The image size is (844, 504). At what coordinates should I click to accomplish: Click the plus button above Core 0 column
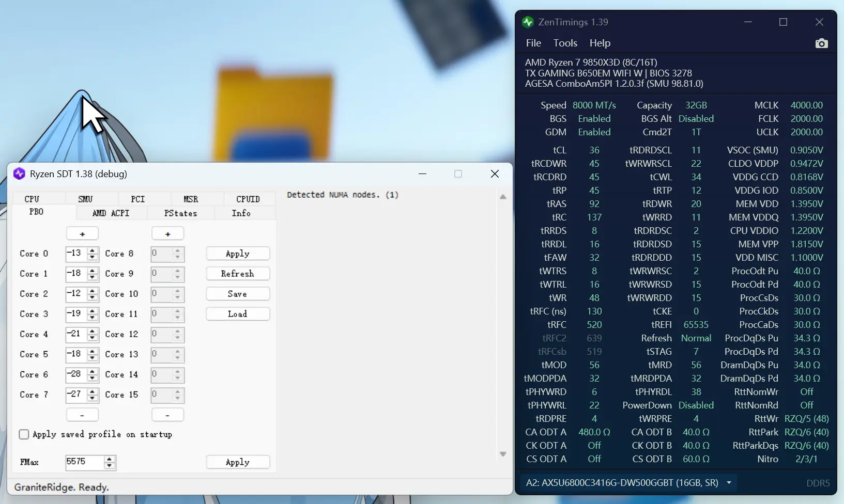[x=82, y=234]
